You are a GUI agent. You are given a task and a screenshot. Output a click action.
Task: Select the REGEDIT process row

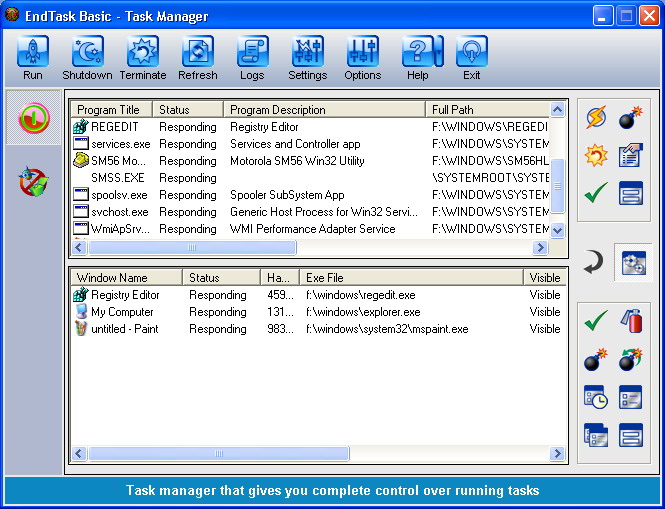310,127
